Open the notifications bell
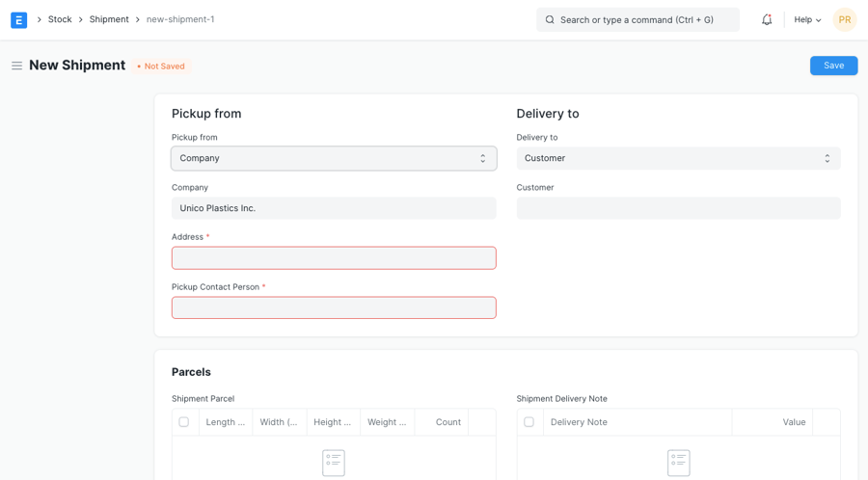 [x=767, y=19]
